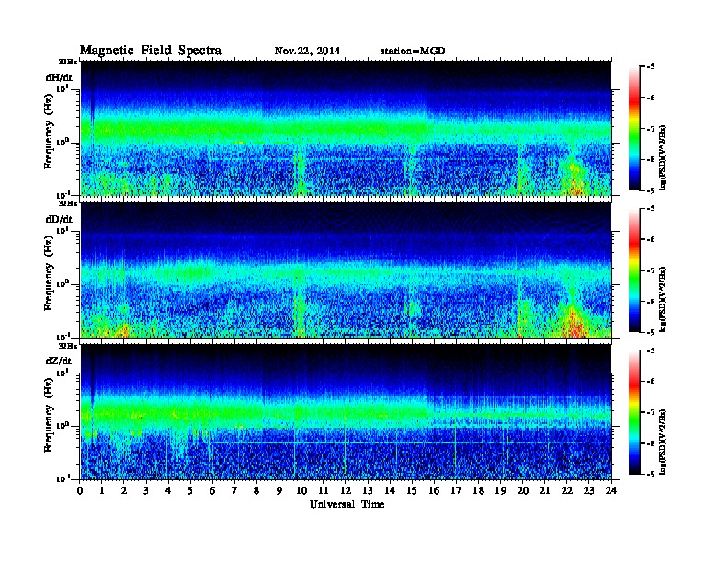Click hour tick label 2 on time axis

click(x=124, y=490)
